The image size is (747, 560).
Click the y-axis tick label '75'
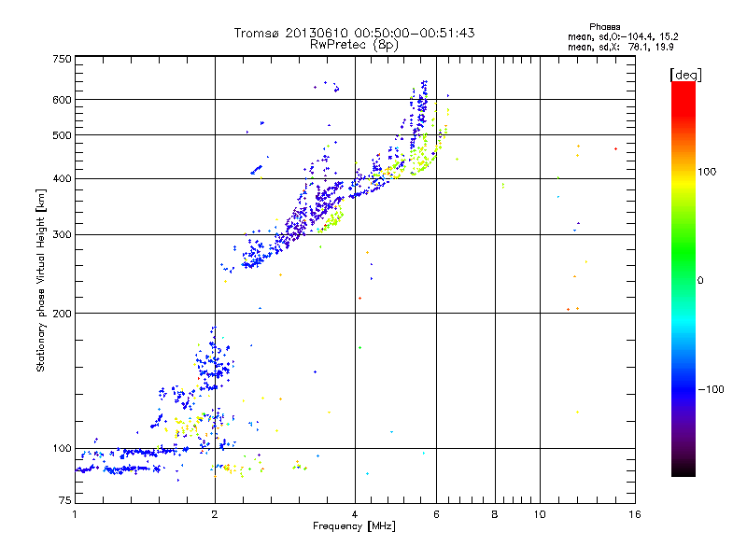65,500
